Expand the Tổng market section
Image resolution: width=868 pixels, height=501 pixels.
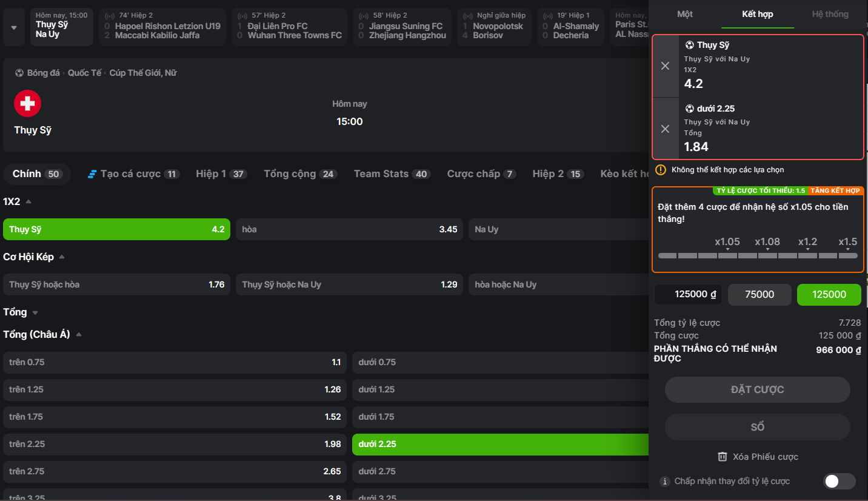(x=35, y=312)
